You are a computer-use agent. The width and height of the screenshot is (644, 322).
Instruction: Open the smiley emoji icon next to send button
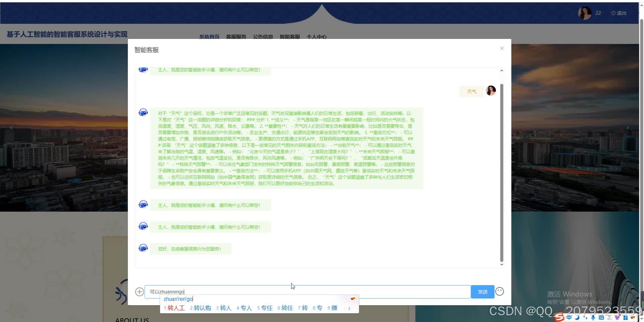[x=500, y=291]
